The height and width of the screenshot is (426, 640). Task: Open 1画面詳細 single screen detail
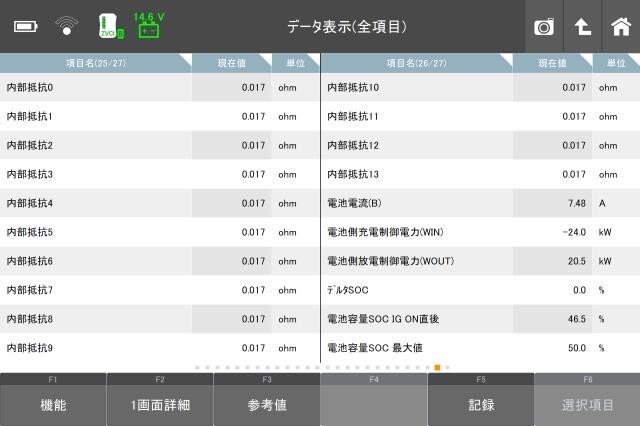tap(160, 399)
